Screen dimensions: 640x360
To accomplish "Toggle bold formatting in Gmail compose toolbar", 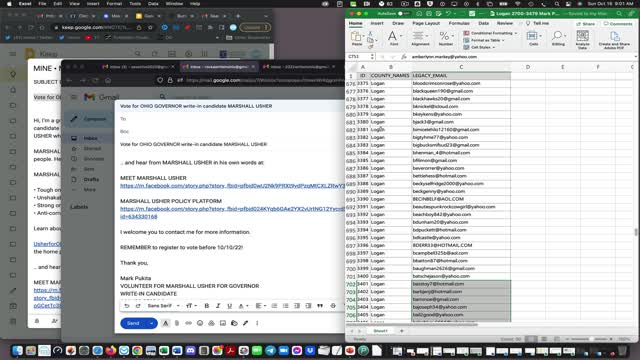I will tap(207, 306).
